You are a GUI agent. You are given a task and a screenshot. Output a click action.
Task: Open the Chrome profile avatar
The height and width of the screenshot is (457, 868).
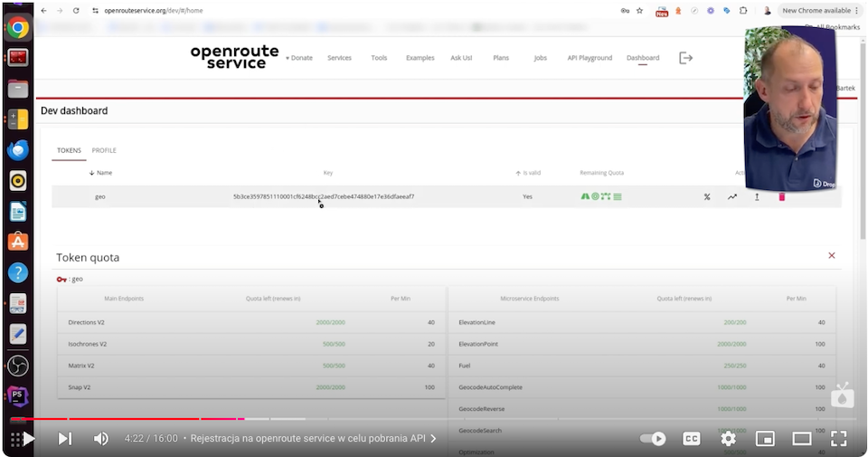(x=767, y=11)
